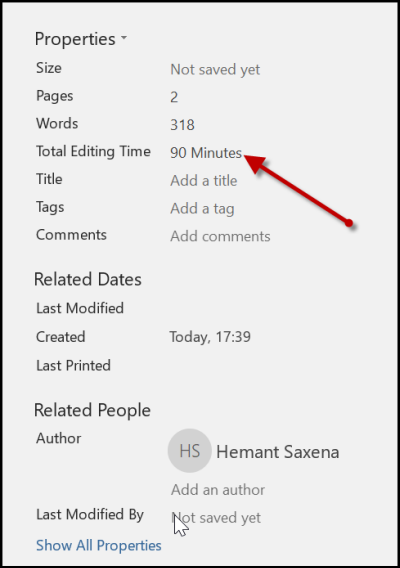400x568 pixels.
Task: Open Show All Properties link
Action: (99, 546)
